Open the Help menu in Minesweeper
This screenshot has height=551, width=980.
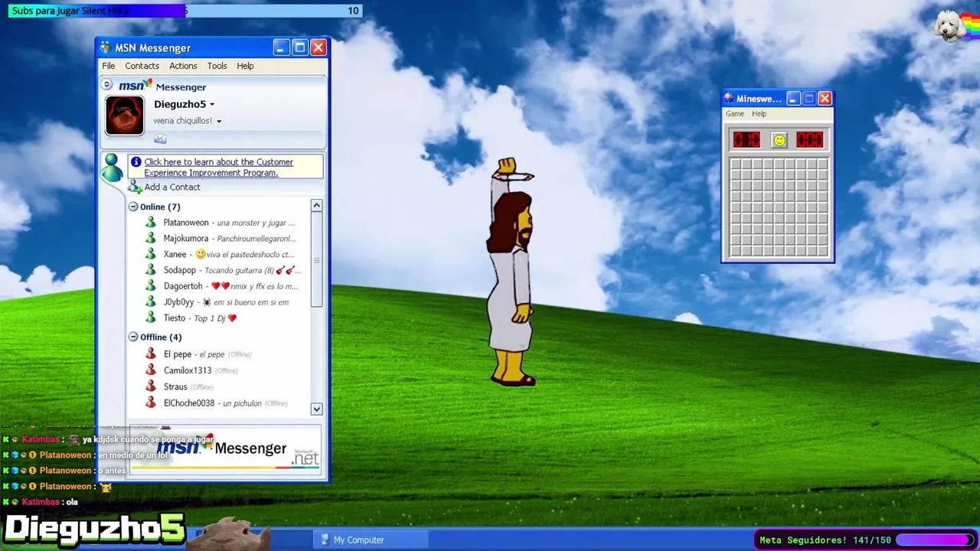pyautogui.click(x=759, y=114)
